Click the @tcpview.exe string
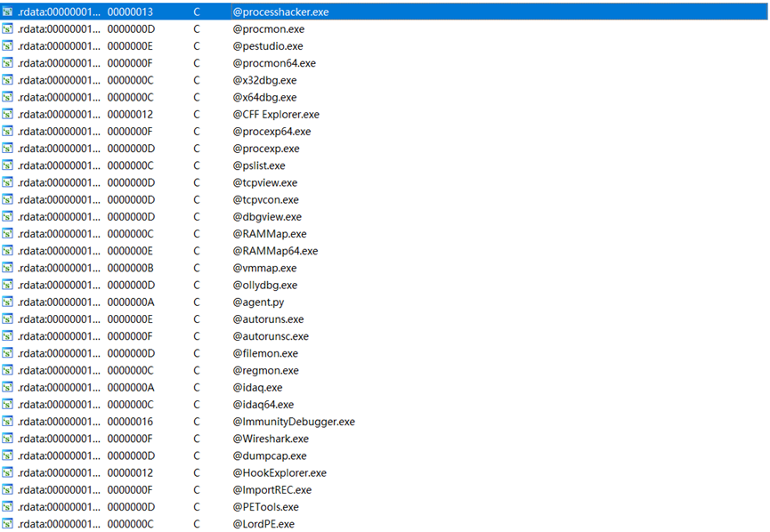The image size is (770, 532). (264, 182)
